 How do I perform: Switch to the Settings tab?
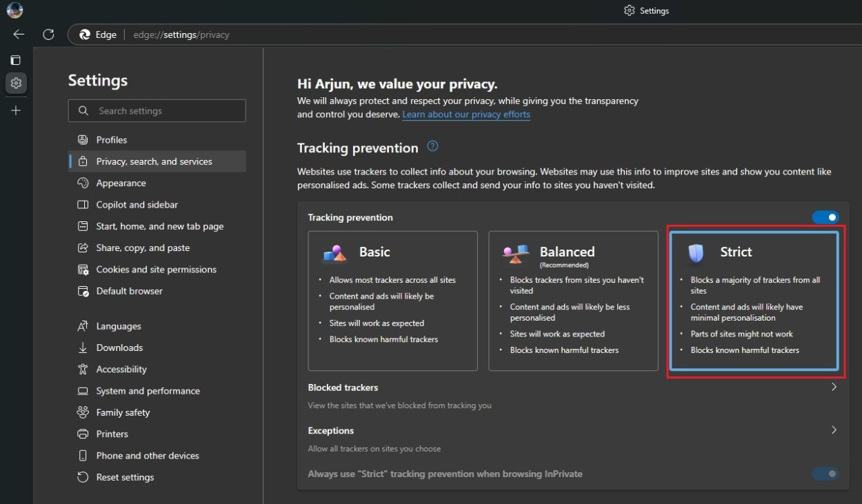click(646, 10)
